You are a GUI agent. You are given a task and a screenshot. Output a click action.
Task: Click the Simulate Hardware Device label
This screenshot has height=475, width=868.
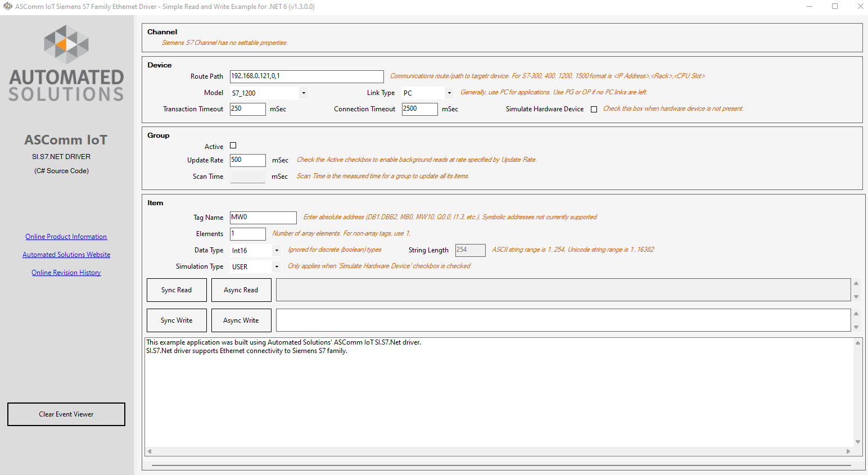click(545, 109)
